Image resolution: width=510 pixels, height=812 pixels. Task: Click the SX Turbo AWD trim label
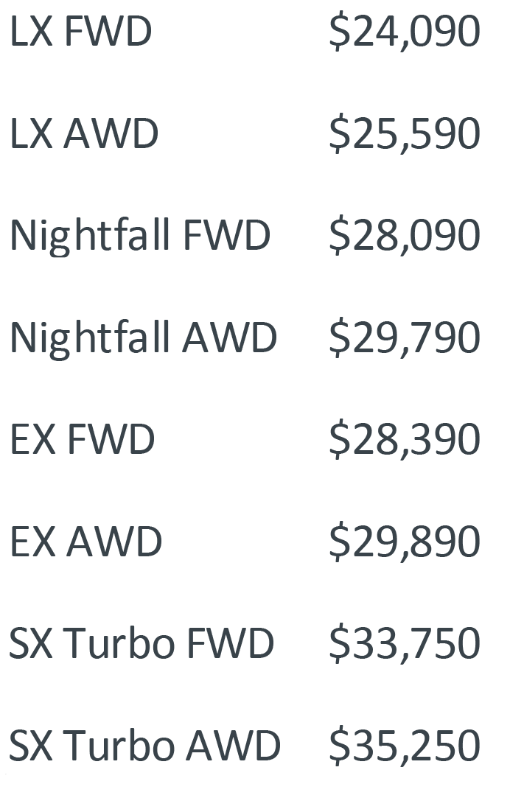(x=145, y=746)
